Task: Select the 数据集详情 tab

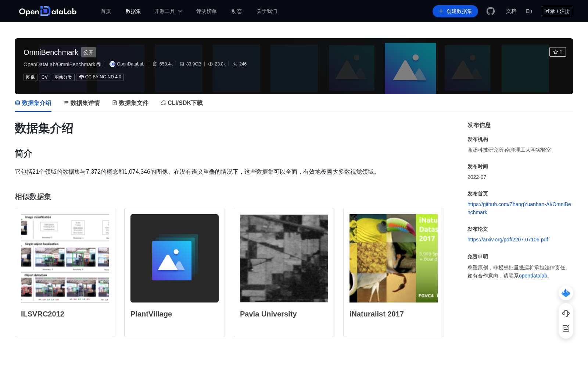Action: click(82, 103)
